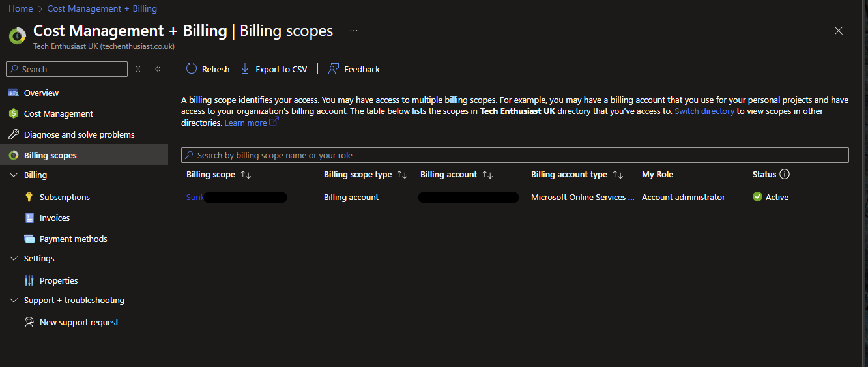Select Diagnose and solve problems
The width and height of the screenshot is (868, 367).
(x=84, y=134)
